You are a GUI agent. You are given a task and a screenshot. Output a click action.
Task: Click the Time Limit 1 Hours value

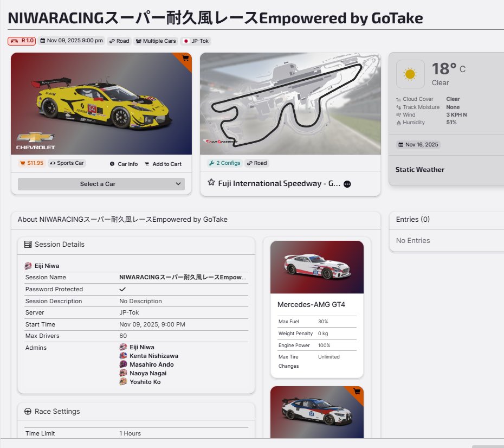tap(130, 433)
